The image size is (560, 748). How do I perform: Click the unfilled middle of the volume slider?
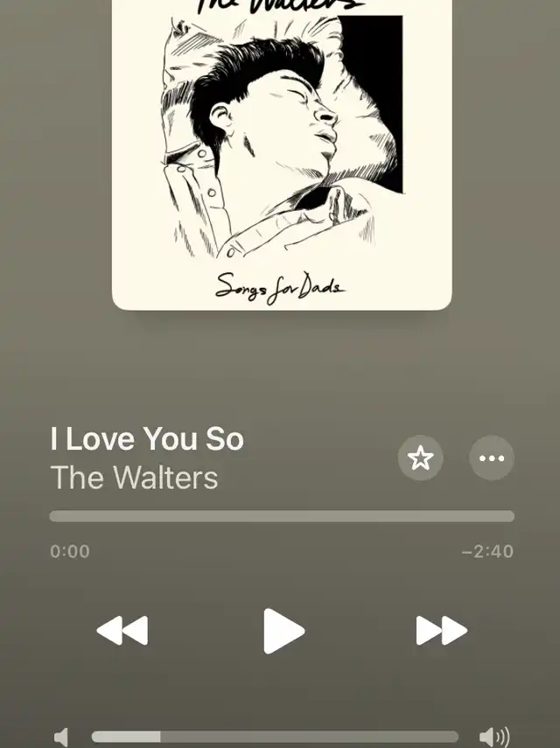coord(310,737)
